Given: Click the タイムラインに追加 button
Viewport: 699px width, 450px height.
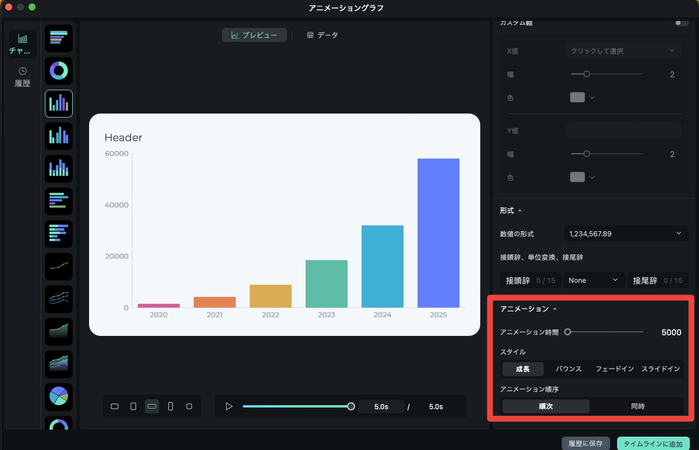Looking at the screenshot, I should coord(653,443).
